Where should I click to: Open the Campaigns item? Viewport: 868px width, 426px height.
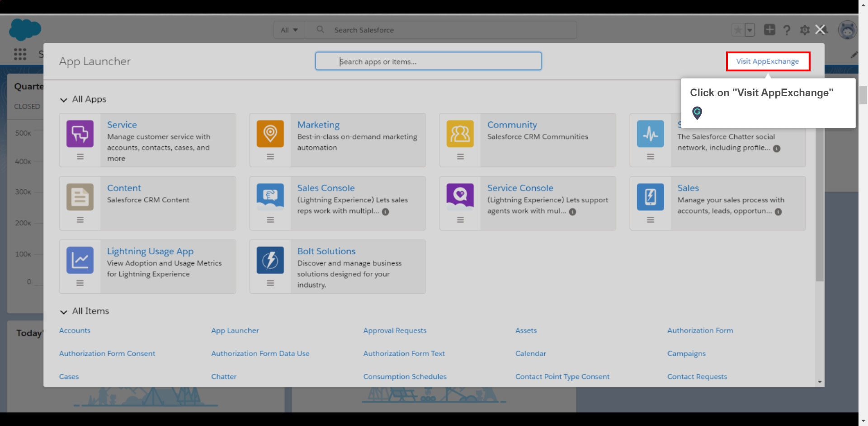686,354
